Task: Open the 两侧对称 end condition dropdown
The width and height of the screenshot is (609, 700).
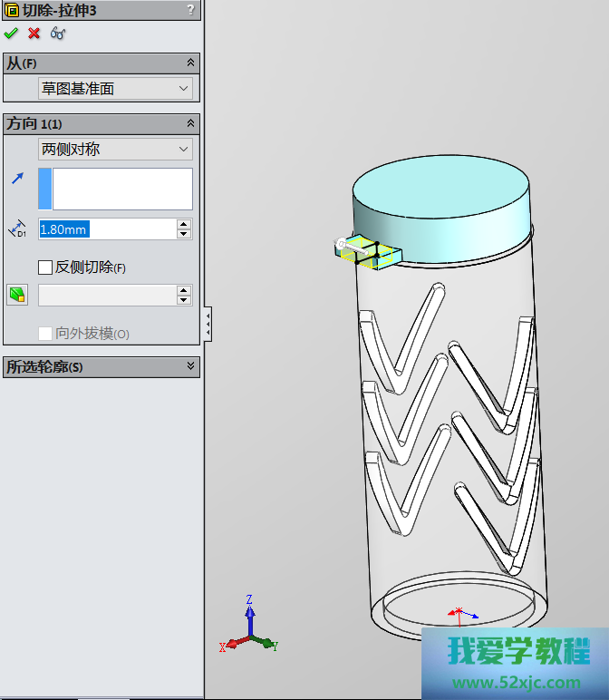Action: (x=115, y=150)
